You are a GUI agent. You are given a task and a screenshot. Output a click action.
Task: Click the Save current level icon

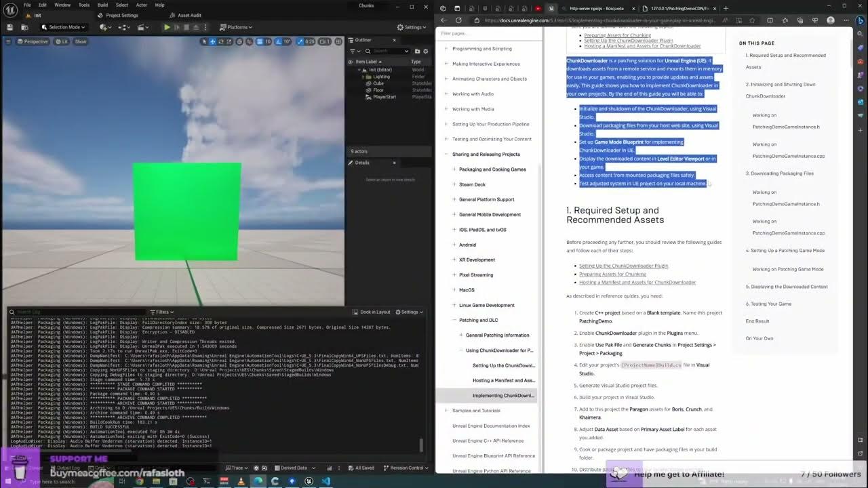[9, 27]
